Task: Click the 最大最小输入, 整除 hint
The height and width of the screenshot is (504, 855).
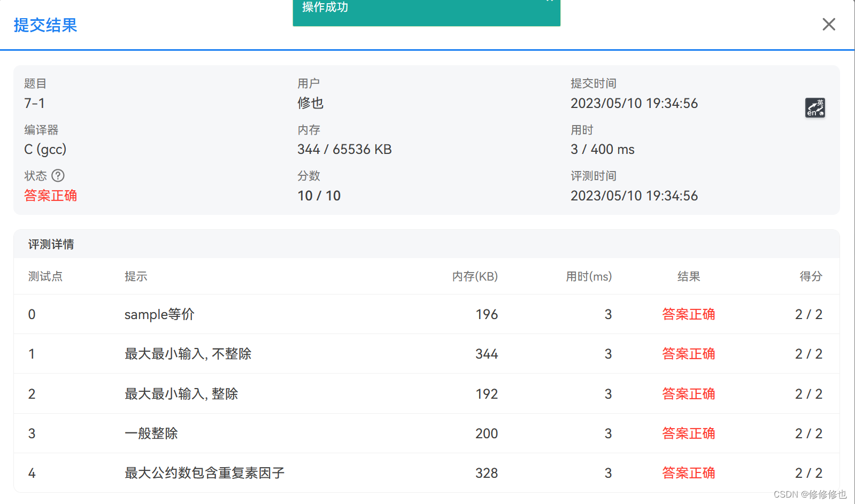Action: [x=181, y=394]
